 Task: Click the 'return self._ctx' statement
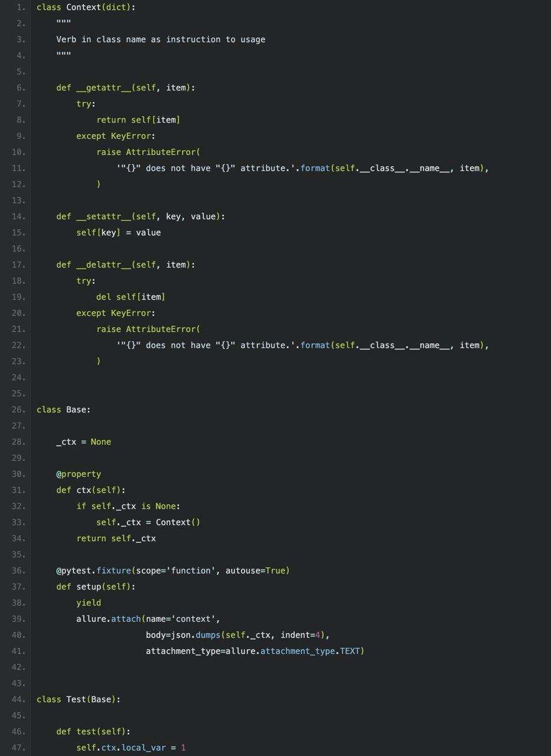[116, 539]
